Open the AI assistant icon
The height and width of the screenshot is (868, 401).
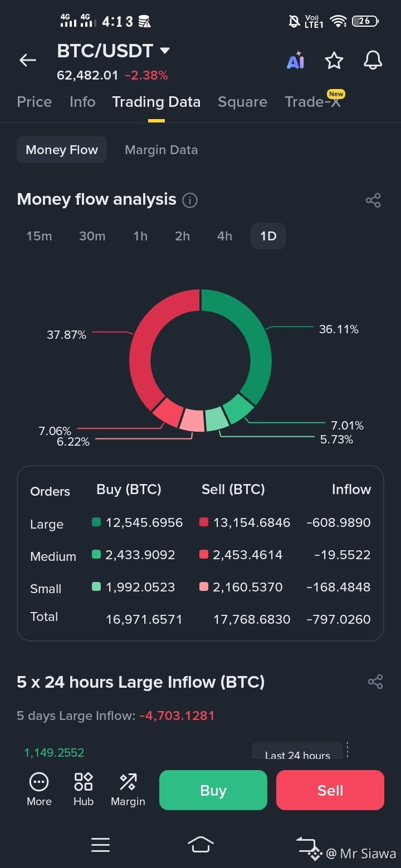pyautogui.click(x=296, y=60)
